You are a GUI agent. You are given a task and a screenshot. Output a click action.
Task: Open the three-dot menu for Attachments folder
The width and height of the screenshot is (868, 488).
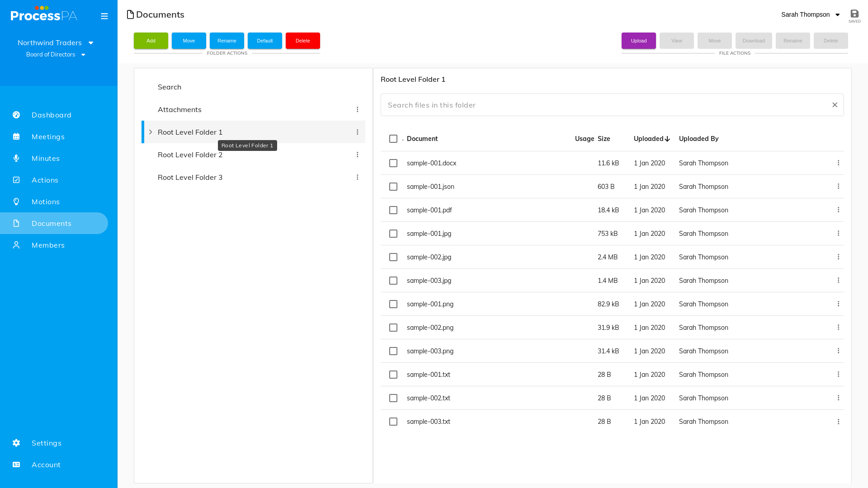pyautogui.click(x=357, y=109)
